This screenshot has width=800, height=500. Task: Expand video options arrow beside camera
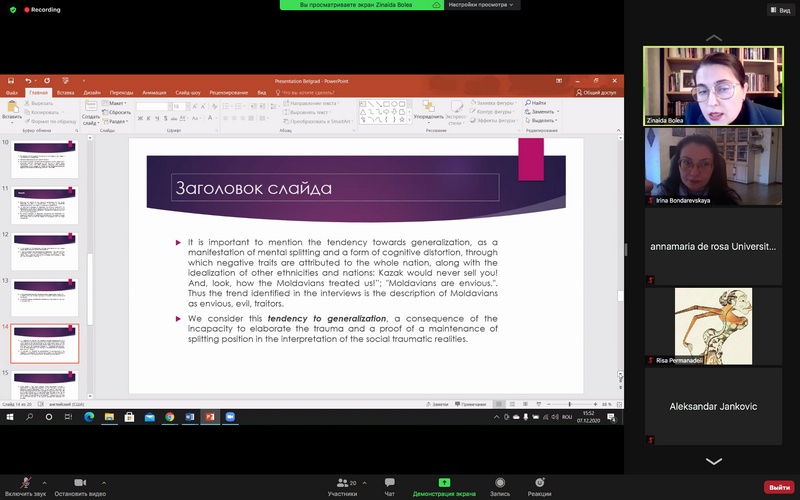point(104,481)
